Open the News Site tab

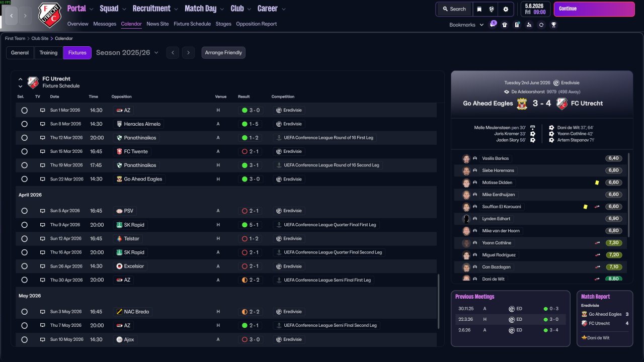click(158, 24)
